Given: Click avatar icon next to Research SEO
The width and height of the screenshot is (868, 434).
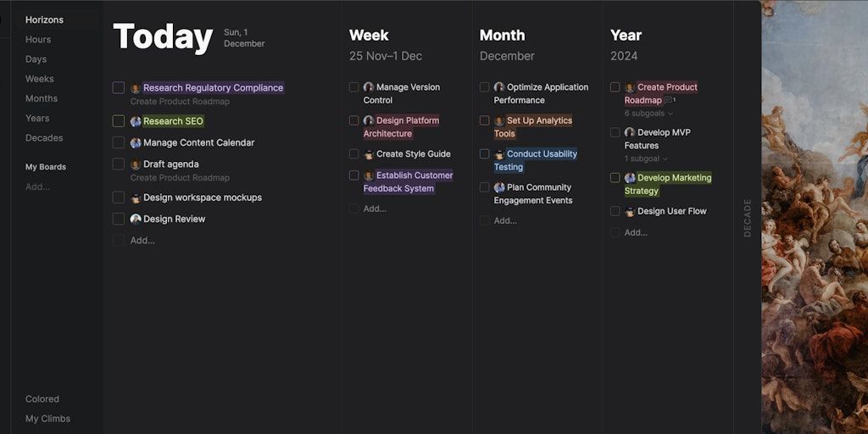Looking at the screenshot, I should [136, 121].
